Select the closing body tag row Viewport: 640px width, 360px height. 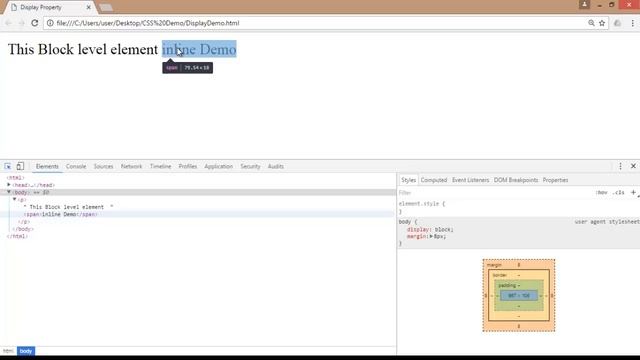coord(23,229)
